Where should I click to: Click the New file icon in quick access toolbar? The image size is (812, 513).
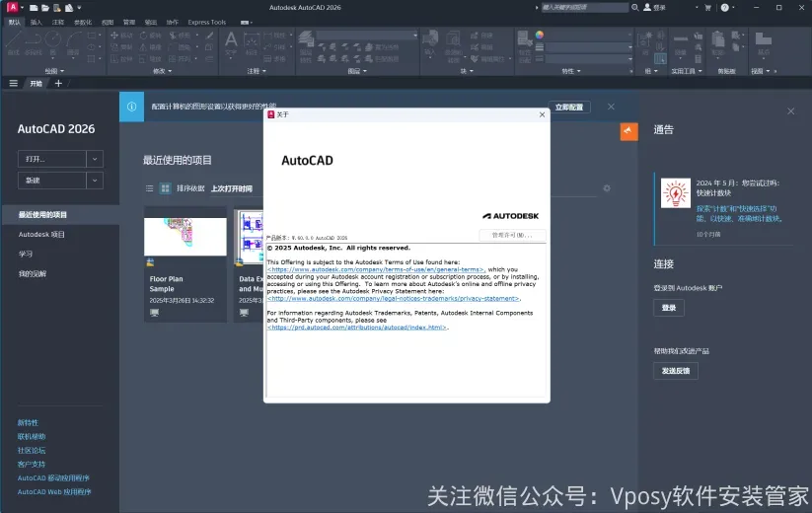click(x=34, y=8)
